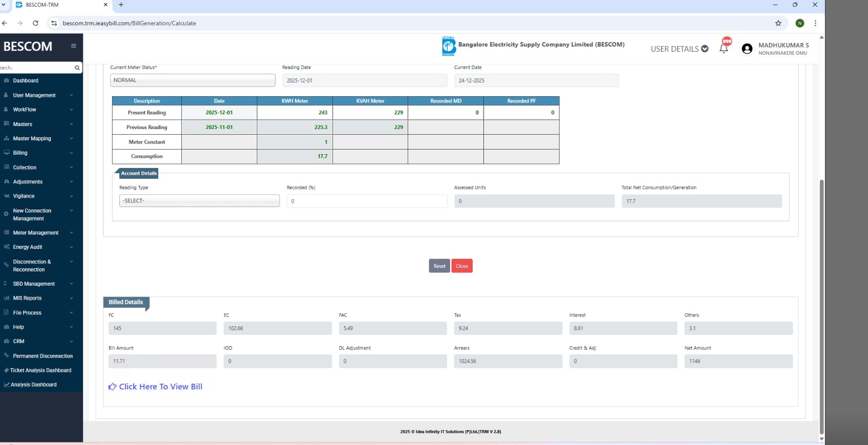This screenshot has width=868, height=445.
Task: Toggle the hamburger sidebar menu icon
Action: coord(73,46)
